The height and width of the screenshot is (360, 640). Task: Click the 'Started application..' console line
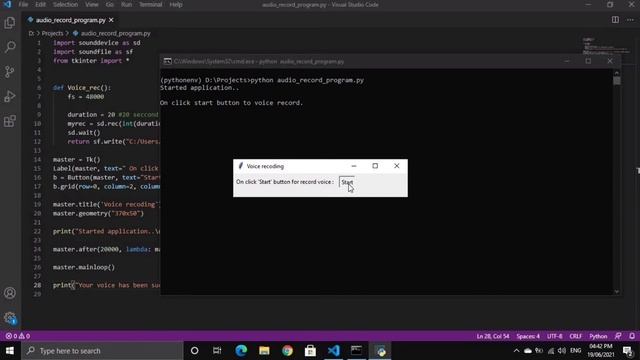coord(199,88)
